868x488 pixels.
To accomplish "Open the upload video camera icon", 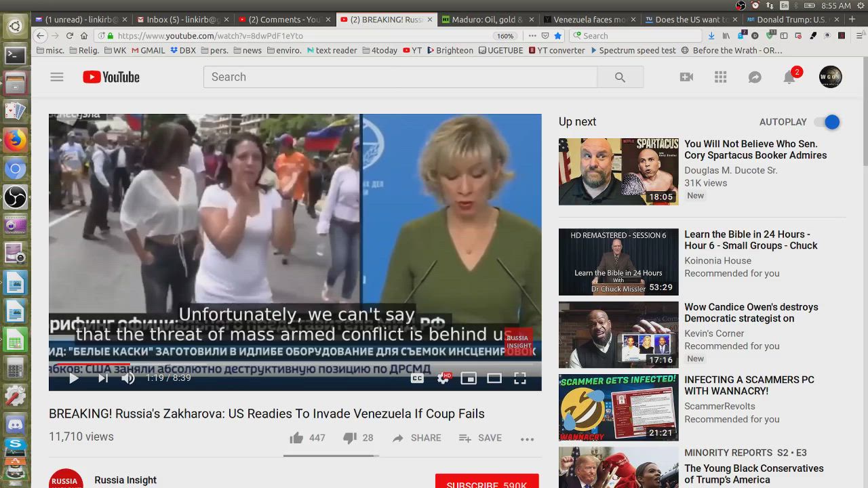I will coord(686,77).
